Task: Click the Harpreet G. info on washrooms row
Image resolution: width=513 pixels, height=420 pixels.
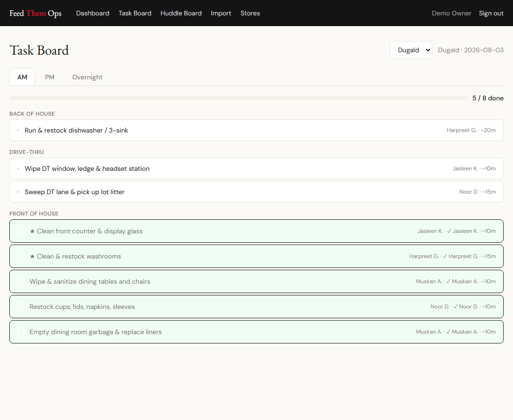Action: tap(452, 256)
